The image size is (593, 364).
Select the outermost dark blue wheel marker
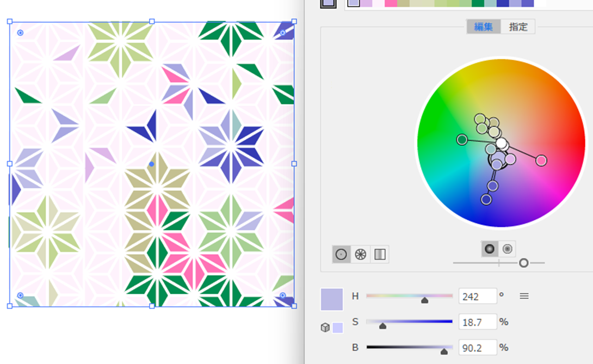click(x=486, y=199)
